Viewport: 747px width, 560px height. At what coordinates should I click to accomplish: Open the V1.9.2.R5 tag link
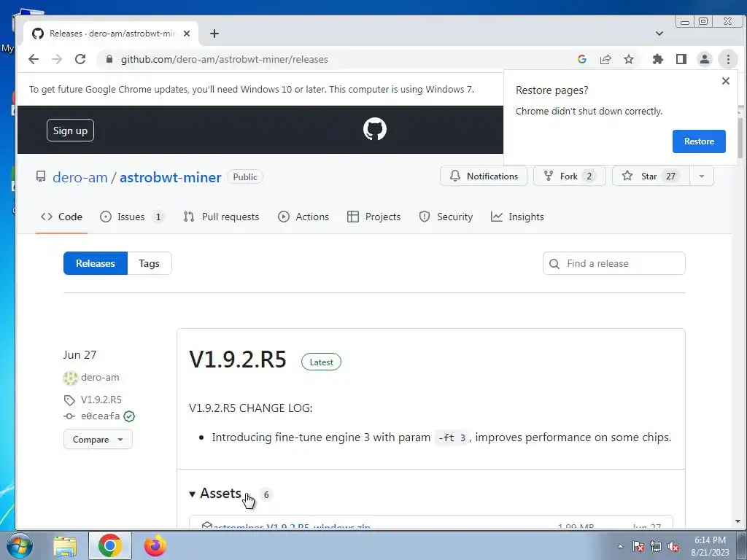(x=101, y=400)
